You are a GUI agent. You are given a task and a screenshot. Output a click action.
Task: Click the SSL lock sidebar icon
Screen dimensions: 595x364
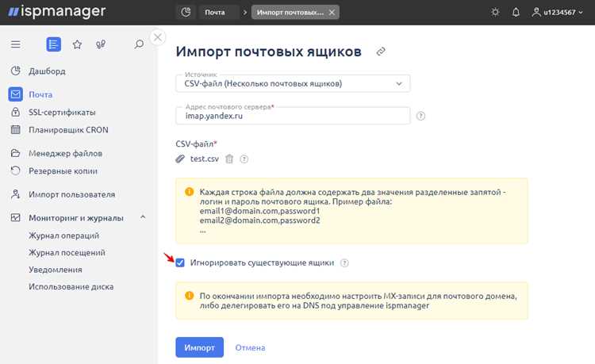pyautogui.click(x=16, y=112)
